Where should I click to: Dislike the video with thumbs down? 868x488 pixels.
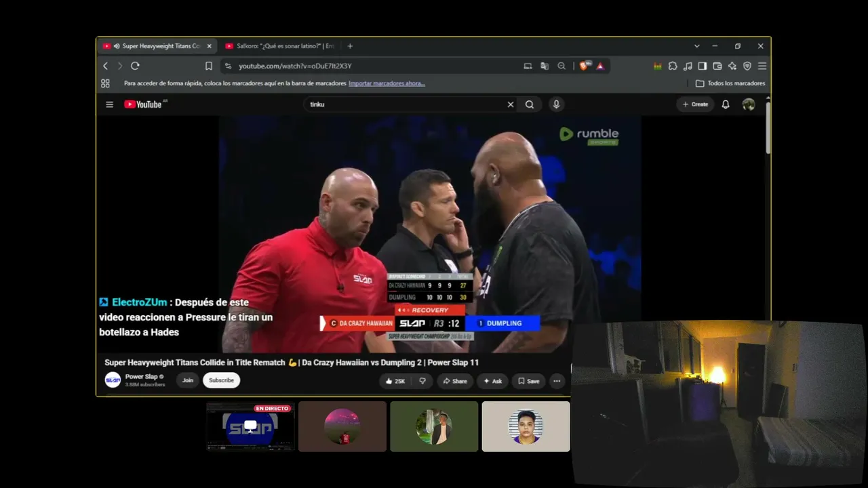(422, 381)
